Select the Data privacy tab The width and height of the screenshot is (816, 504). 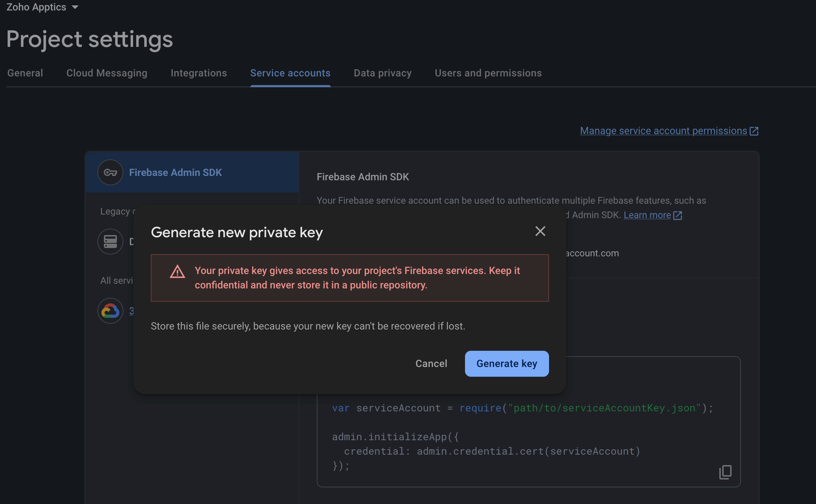tap(383, 73)
